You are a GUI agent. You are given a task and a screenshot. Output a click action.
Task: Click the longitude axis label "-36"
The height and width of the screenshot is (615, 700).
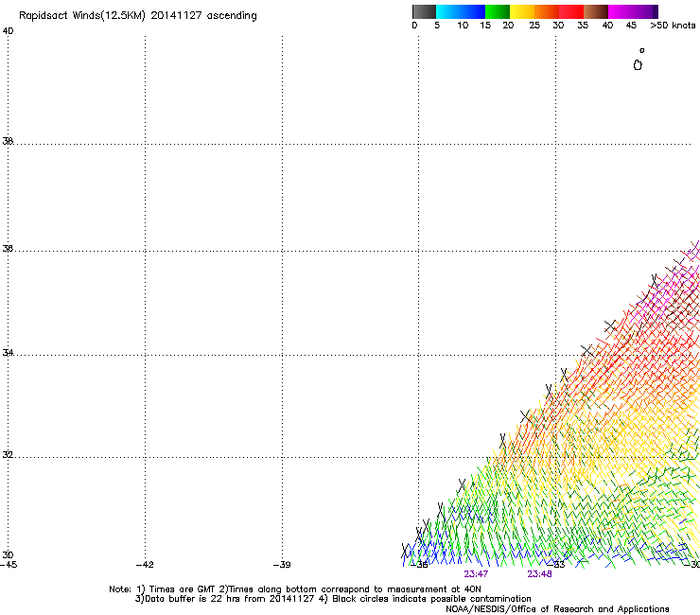(x=419, y=565)
